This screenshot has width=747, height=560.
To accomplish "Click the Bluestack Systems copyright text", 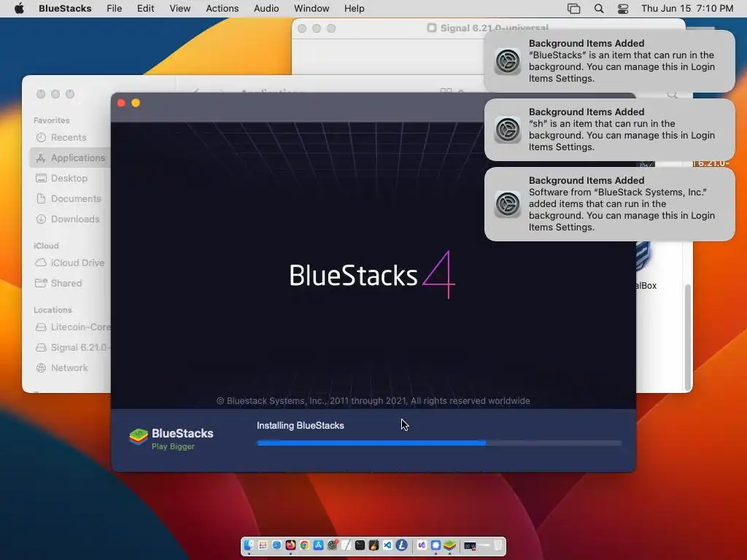I will point(373,401).
